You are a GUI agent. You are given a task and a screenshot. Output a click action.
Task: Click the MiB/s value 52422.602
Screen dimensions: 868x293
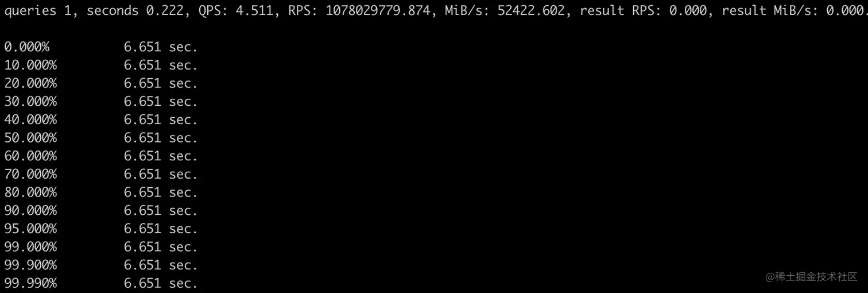pyautogui.click(x=531, y=11)
